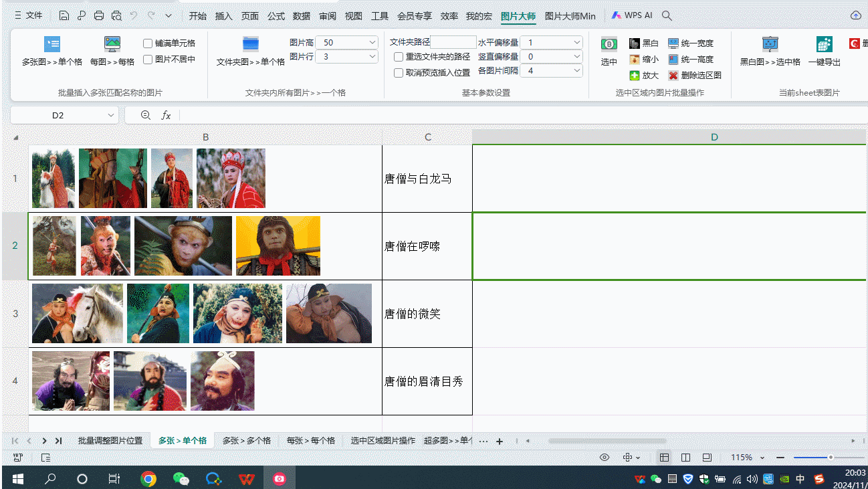Open WeChat from the Windows taskbar
Viewport: 868px width, 489px height.
coord(181,478)
